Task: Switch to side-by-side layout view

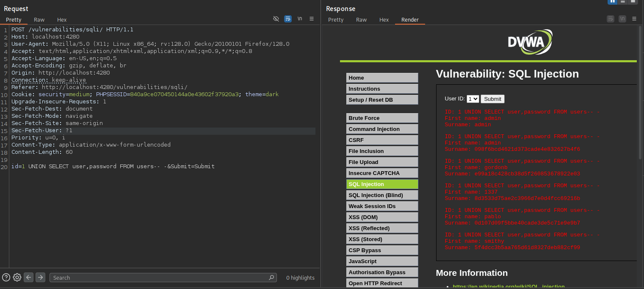Action: pyautogui.click(x=612, y=2)
